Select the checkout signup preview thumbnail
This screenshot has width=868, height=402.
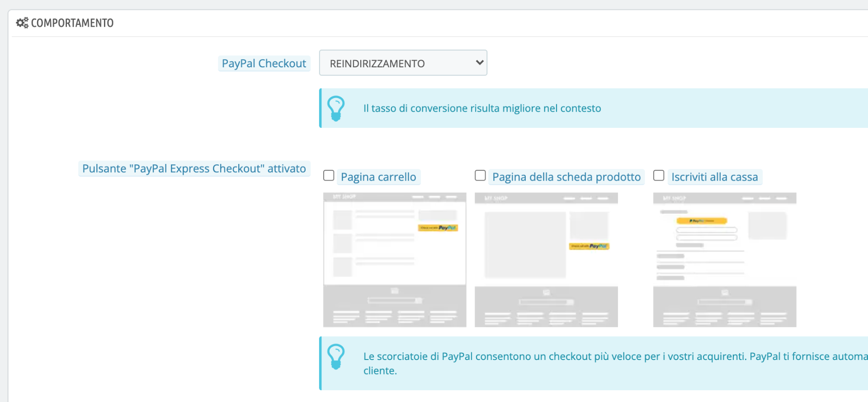click(725, 260)
